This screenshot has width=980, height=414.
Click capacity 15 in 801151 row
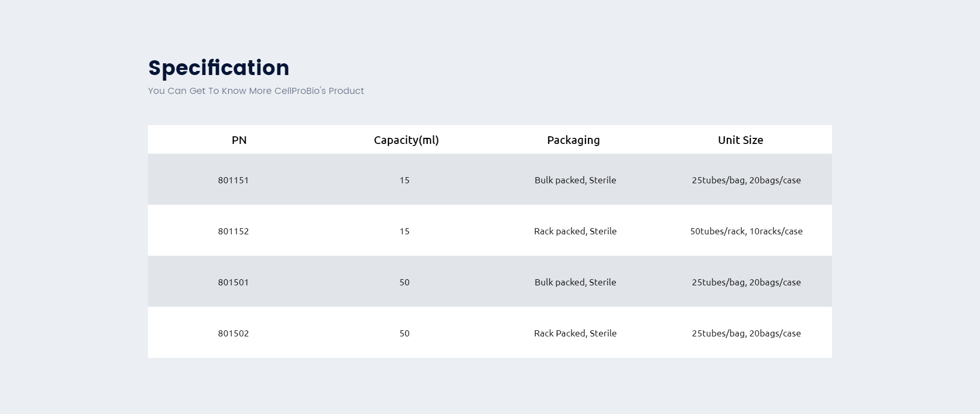(x=404, y=180)
